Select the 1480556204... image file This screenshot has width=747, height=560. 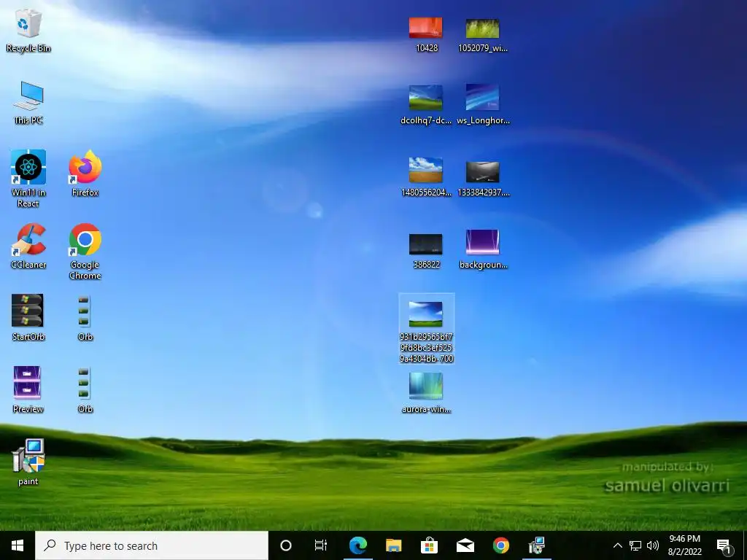coord(426,176)
